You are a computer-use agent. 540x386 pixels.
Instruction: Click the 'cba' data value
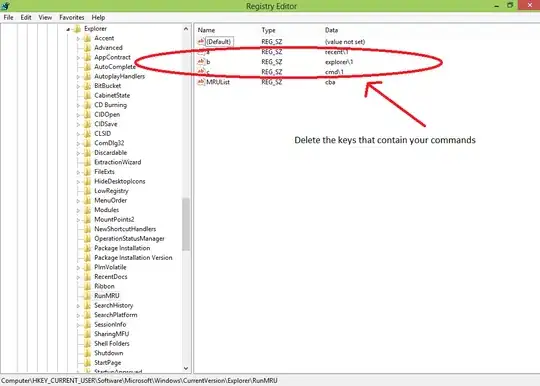tap(330, 82)
